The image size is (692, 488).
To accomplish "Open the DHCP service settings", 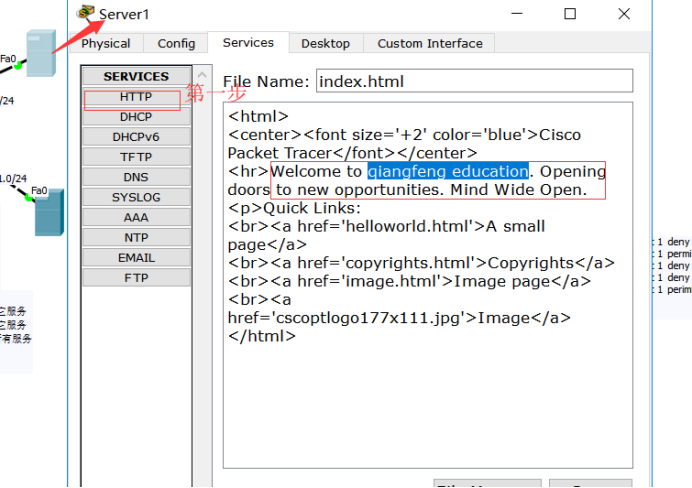I will click(136, 117).
